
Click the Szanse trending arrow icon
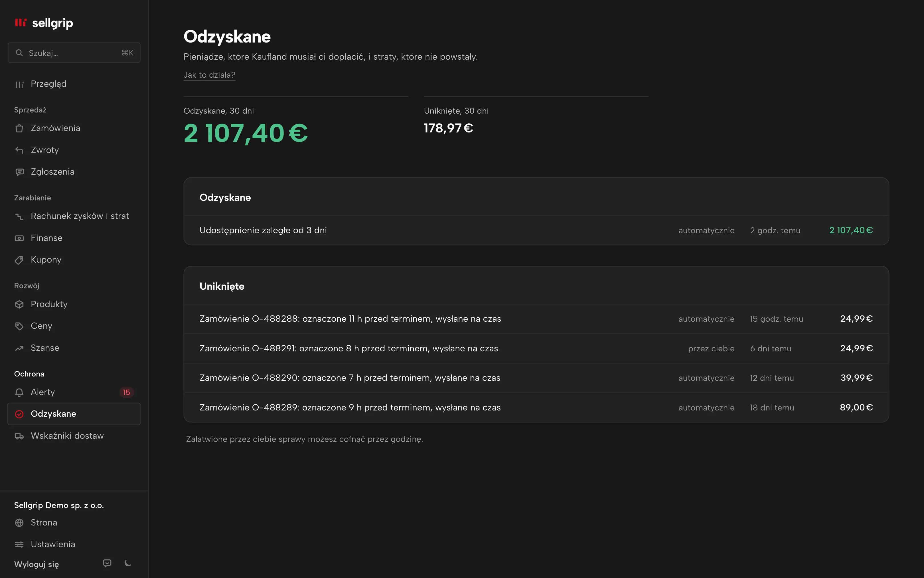(19, 348)
